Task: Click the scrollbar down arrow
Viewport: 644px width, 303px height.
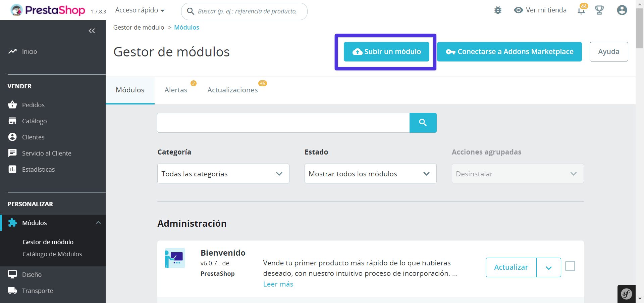Action: coord(640,299)
